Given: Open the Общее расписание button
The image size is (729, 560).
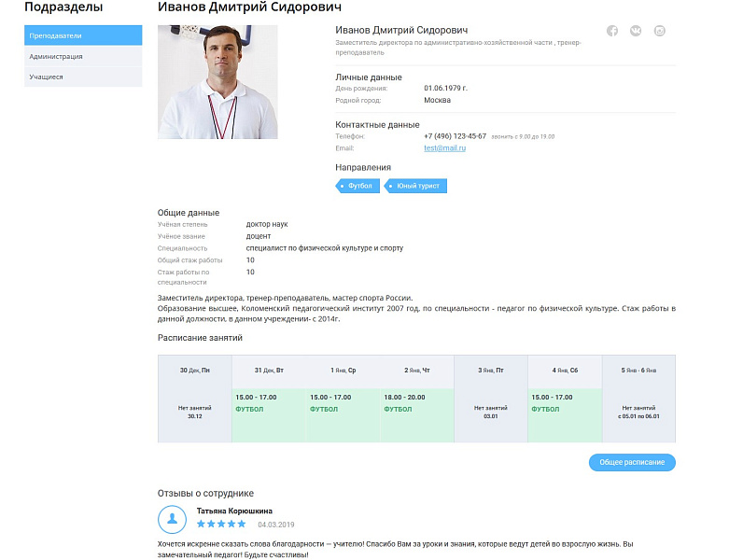Looking at the screenshot, I should pos(632,462).
